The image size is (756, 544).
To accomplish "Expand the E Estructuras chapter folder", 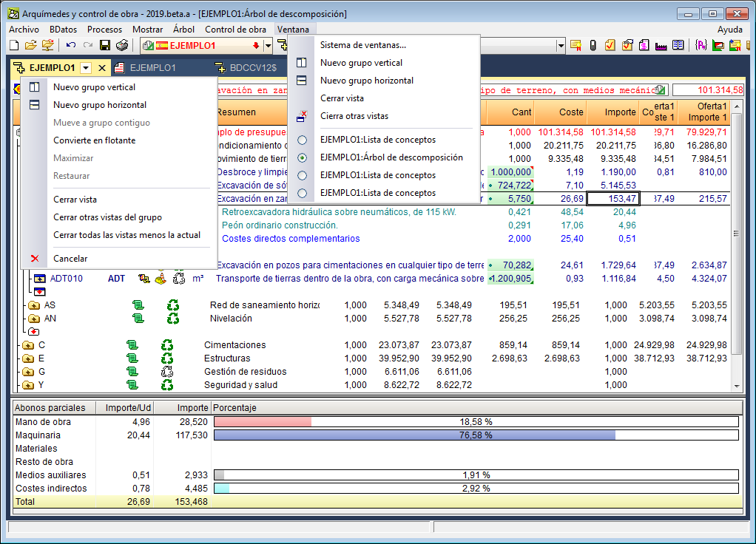I will [x=28, y=358].
